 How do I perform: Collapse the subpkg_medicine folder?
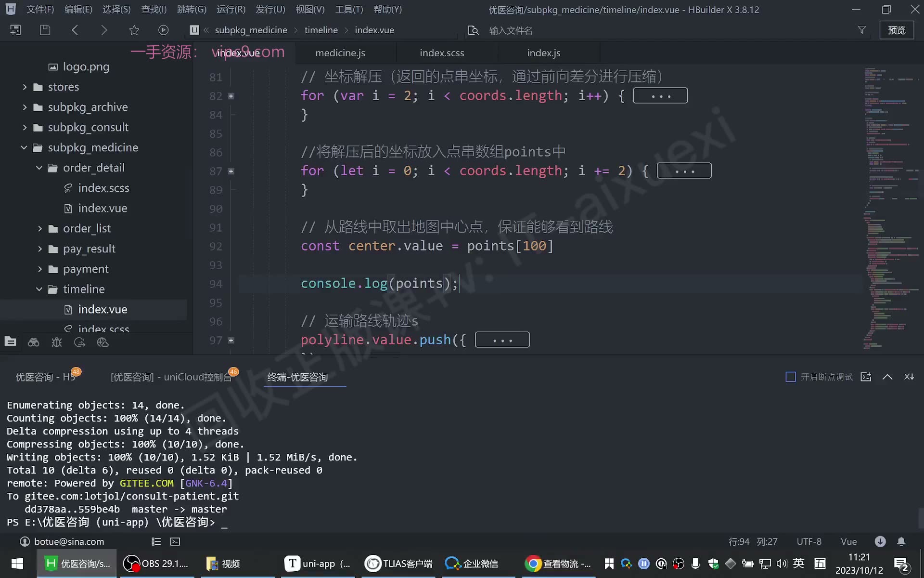[x=24, y=147]
